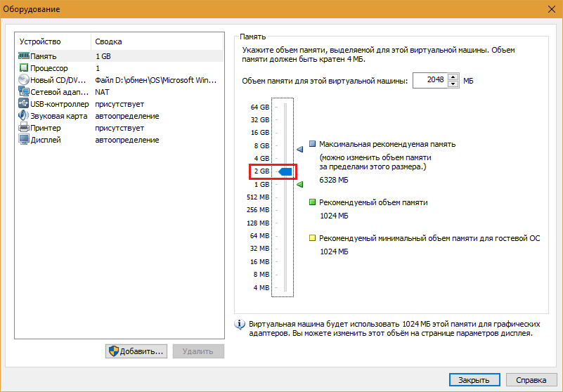Click the green recommended memory marker

(x=299, y=184)
